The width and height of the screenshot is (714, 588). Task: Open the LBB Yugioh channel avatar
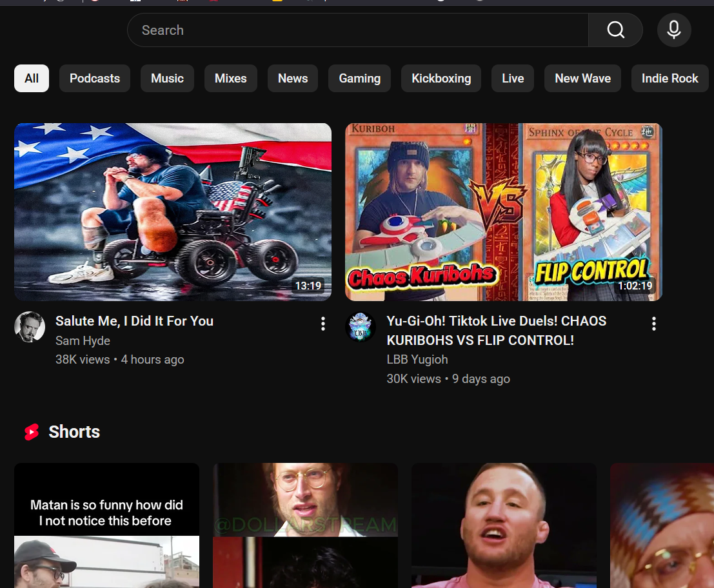coord(360,327)
